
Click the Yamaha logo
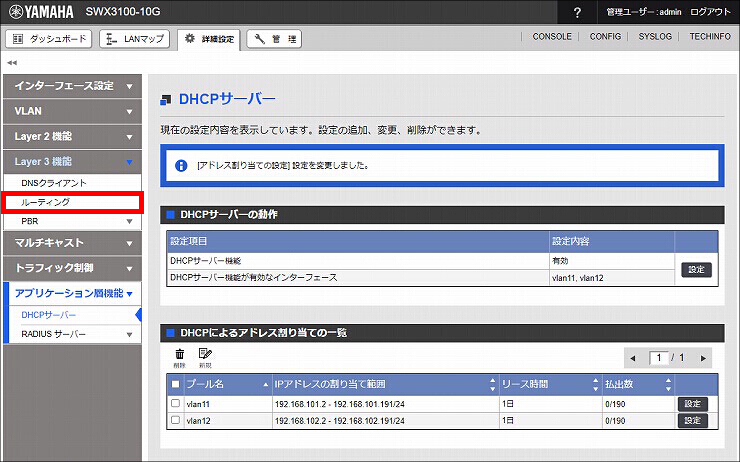pos(42,12)
